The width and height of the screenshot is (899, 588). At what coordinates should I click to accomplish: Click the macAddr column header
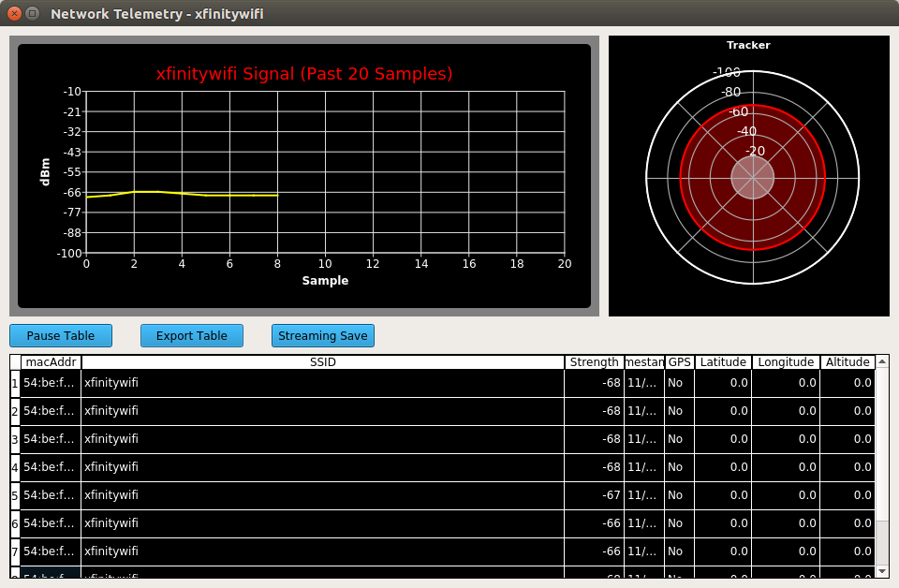coord(49,362)
